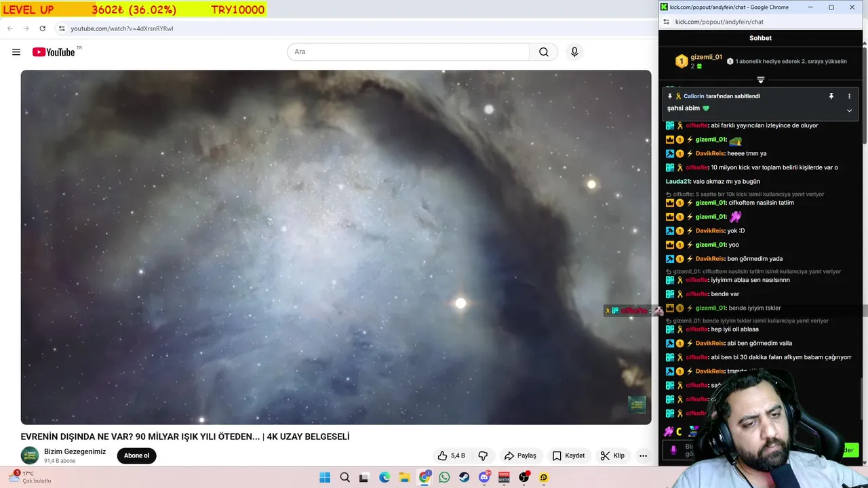Share the video using 'Paylaş'
The image size is (868, 488).
520,455
